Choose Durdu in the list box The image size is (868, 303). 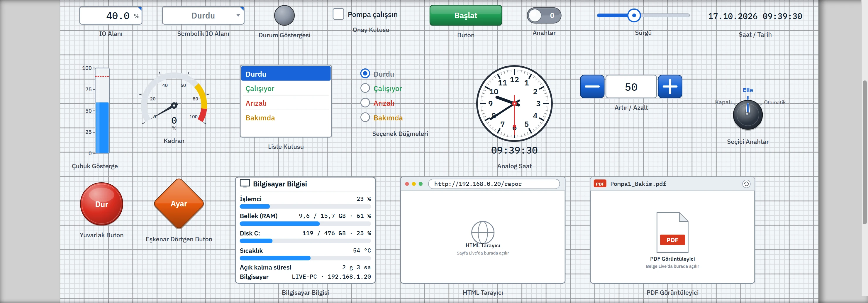[x=286, y=74]
